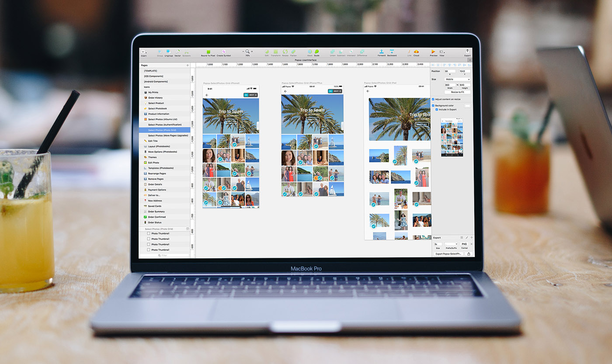Click the Flatten tool icon
The image size is (612, 364).
coord(293,52)
